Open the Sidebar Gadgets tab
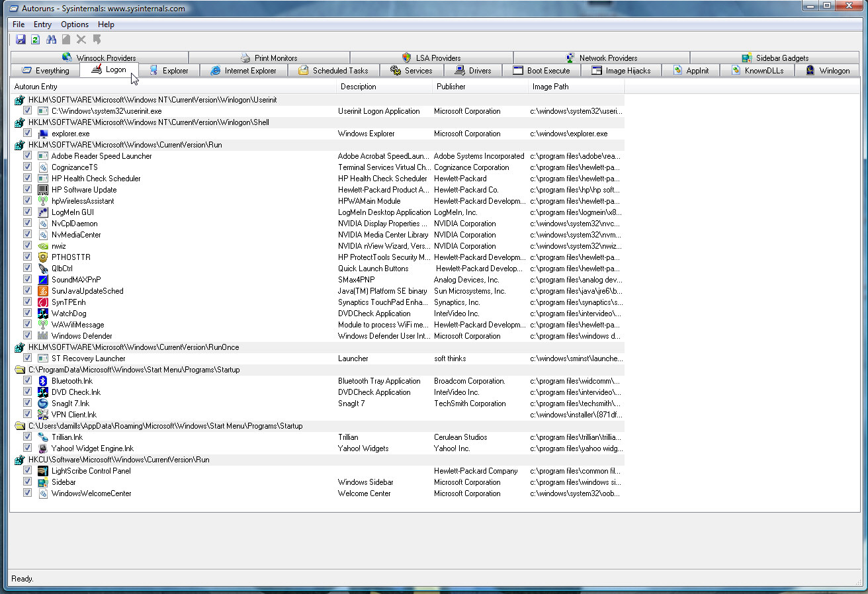 pos(775,58)
